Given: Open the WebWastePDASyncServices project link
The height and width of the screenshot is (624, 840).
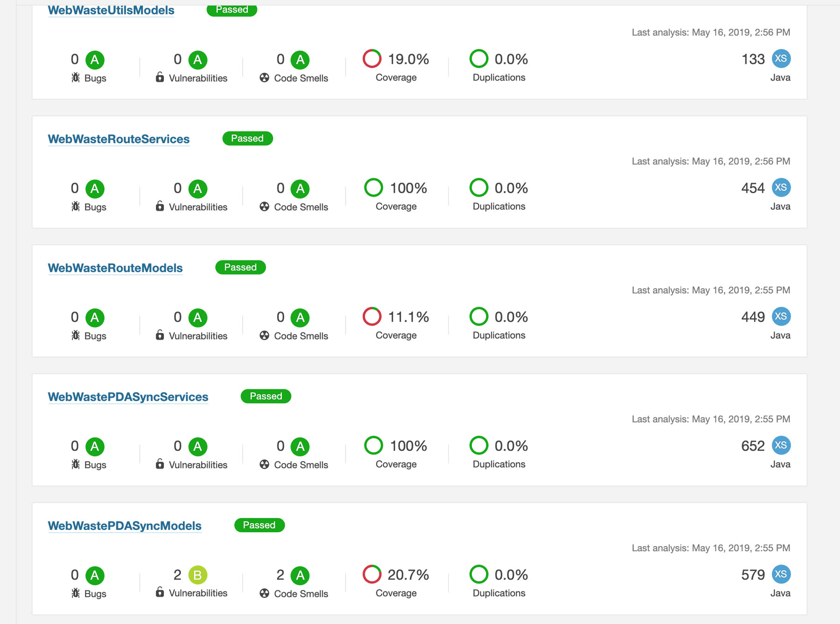Looking at the screenshot, I should [x=128, y=397].
